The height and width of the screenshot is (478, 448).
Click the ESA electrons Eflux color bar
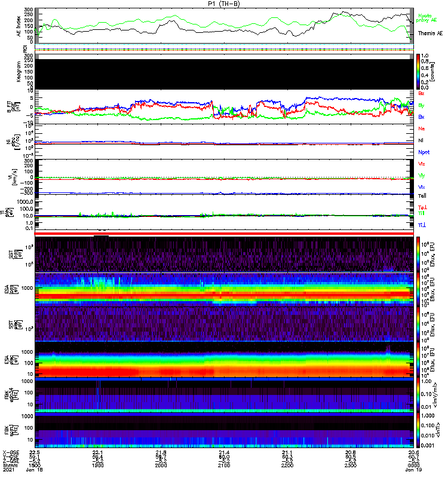(418, 360)
